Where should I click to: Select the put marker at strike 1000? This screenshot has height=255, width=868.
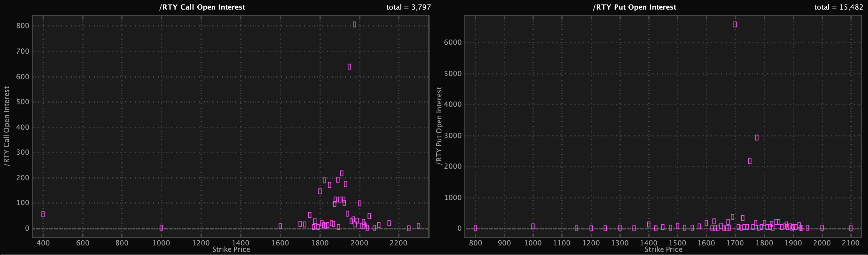point(533,226)
